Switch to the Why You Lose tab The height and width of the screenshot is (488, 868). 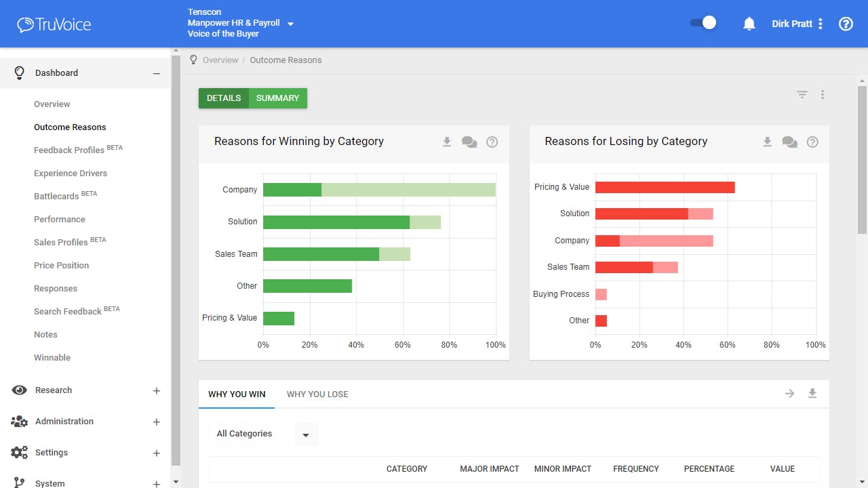coord(317,394)
